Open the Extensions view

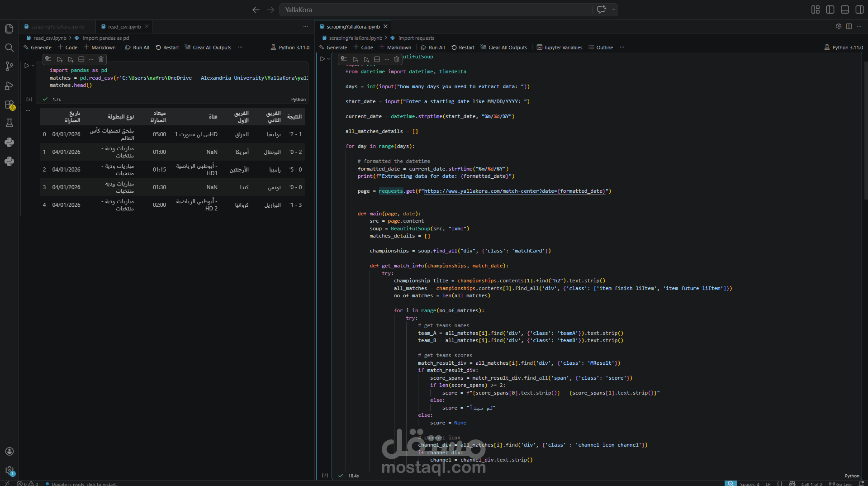9,105
